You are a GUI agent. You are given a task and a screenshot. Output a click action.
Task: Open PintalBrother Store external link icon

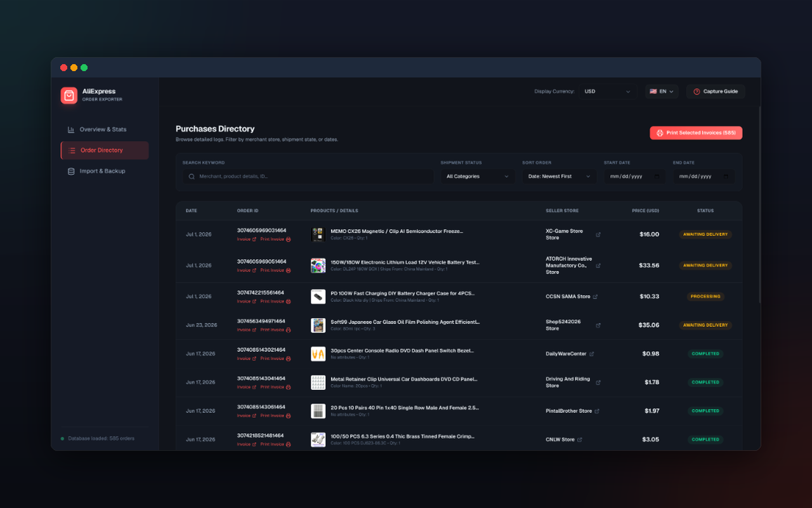pos(597,411)
